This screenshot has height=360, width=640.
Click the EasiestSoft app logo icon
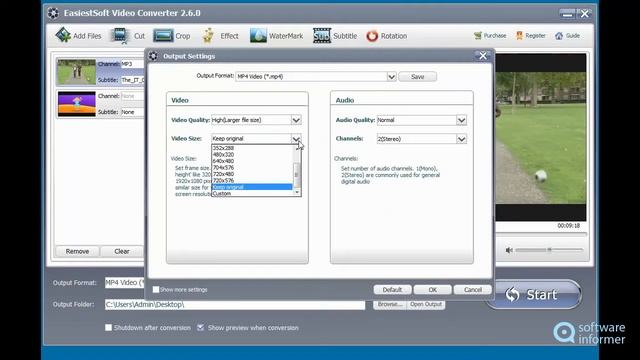click(x=53, y=13)
